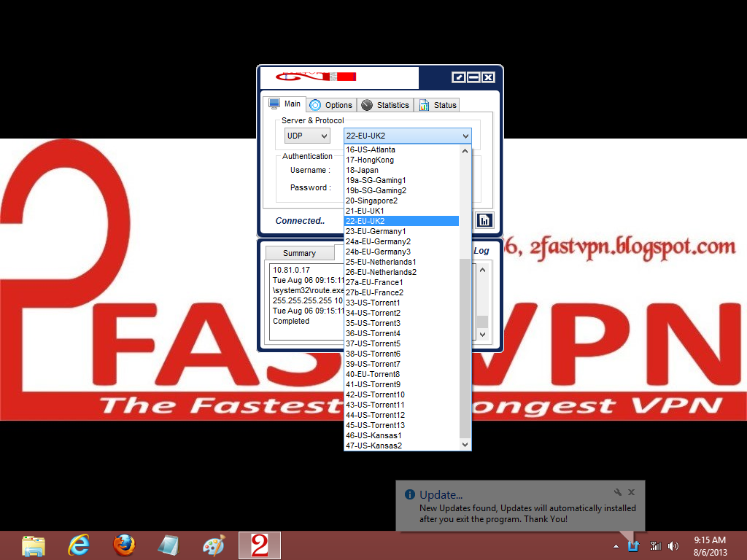Open Paint from taskbar
747x560 pixels.
coord(214,545)
